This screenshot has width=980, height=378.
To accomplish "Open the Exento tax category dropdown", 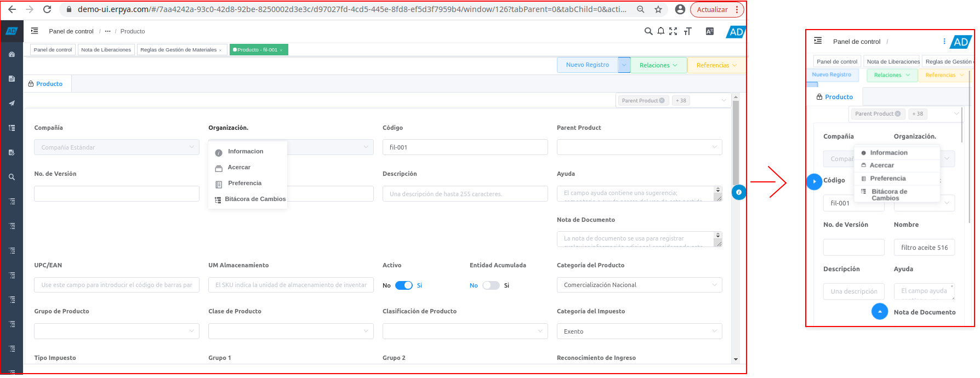I will (639, 331).
